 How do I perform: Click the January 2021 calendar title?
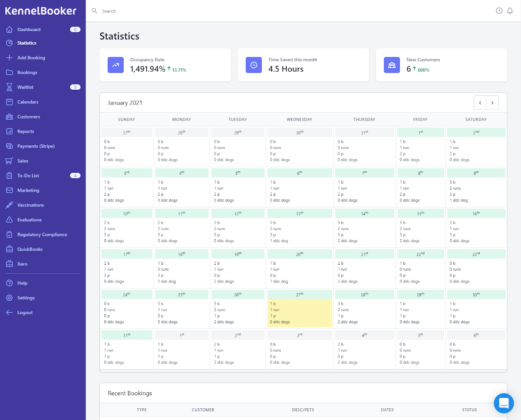(125, 103)
